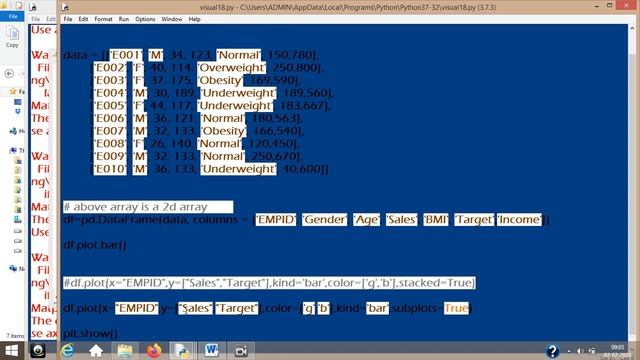Viewport: 640px width, 360px height.
Task: Open Internet Explorer from taskbar
Action: pos(67,351)
